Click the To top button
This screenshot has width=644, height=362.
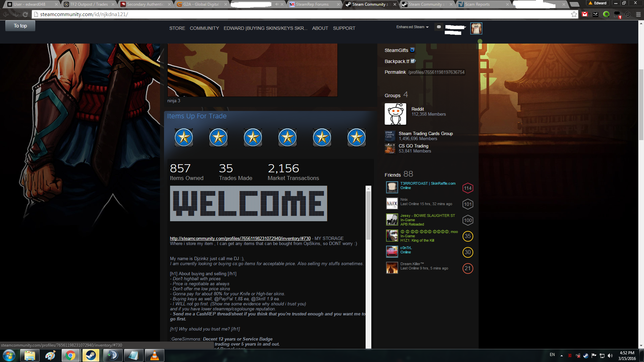pos(20,26)
